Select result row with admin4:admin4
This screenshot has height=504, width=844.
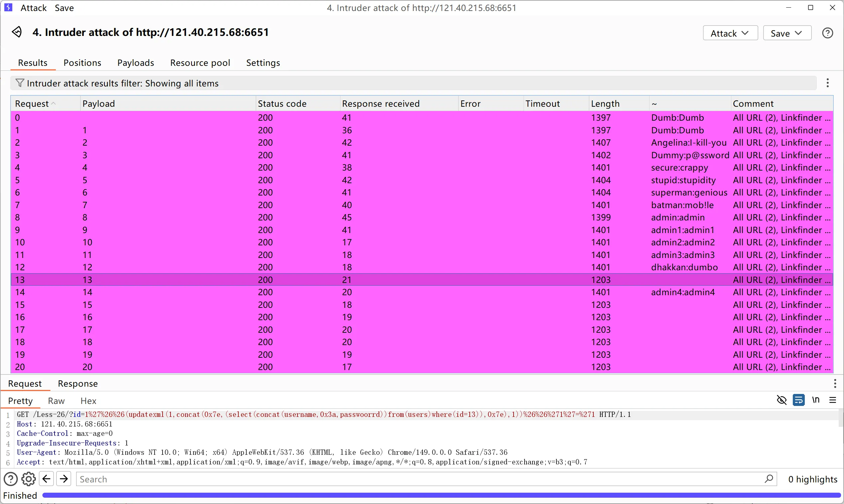coord(422,292)
